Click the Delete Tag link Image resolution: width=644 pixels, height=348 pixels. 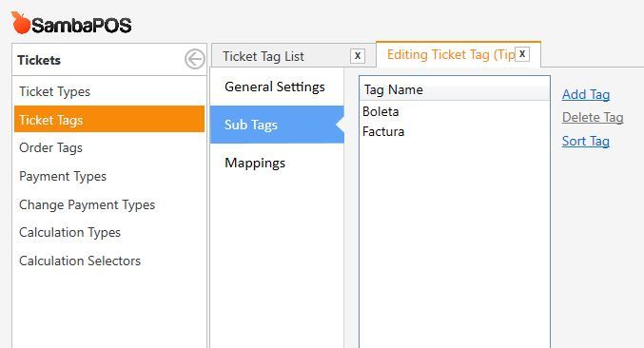point(593,117)
